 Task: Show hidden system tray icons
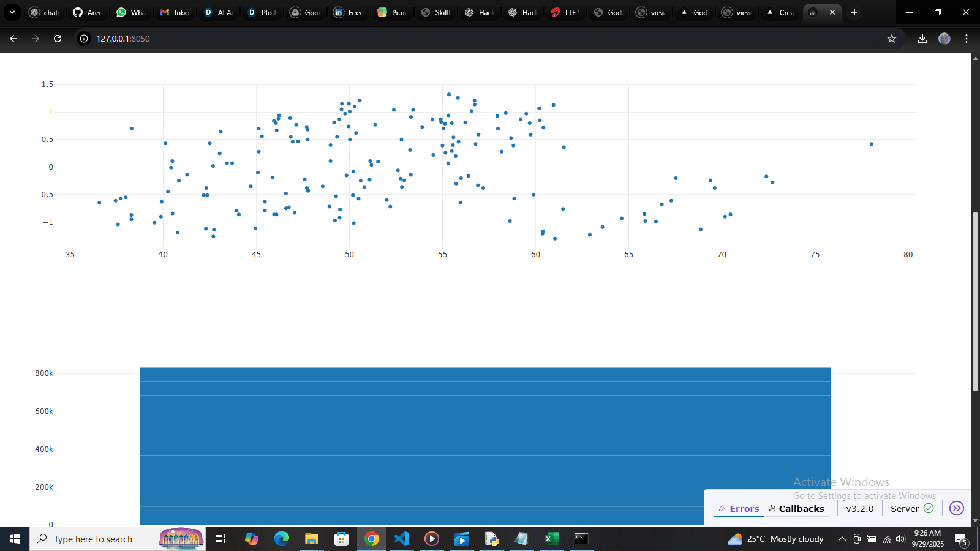pos(842,539)
